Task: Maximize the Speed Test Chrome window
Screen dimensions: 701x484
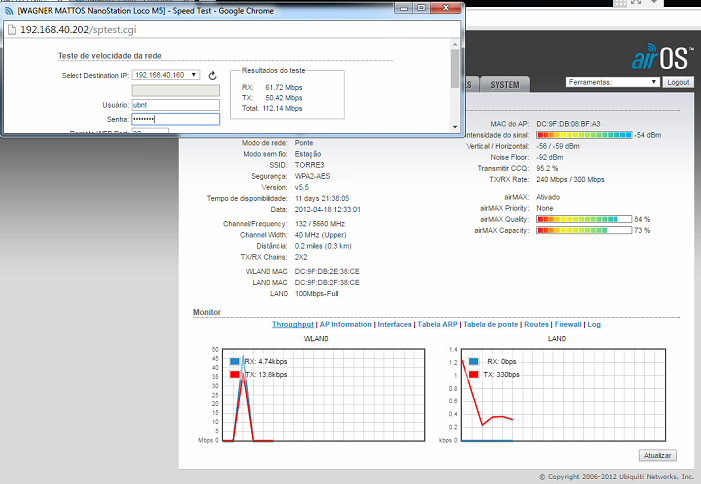Action: coord(421,7)
